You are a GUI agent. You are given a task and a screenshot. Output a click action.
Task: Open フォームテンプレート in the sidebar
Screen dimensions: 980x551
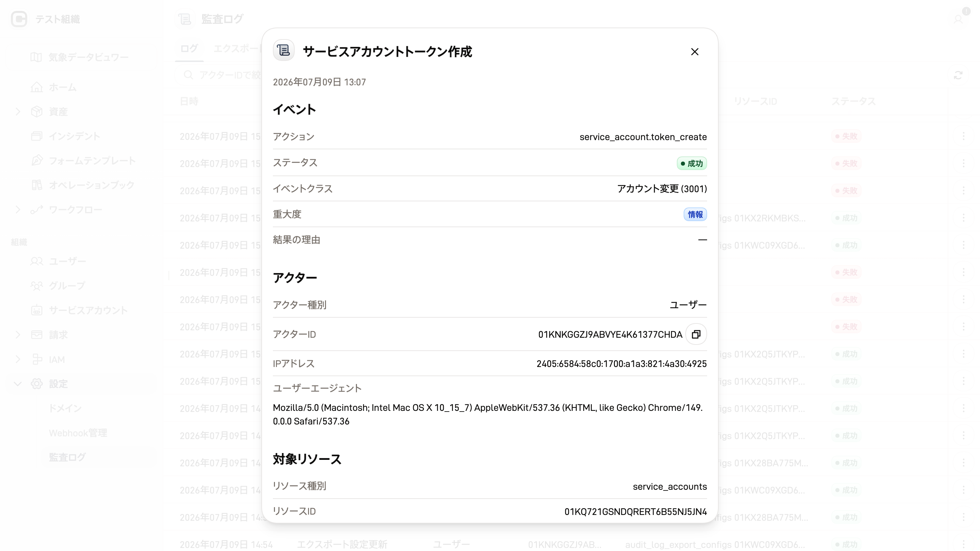click(93, 161)
